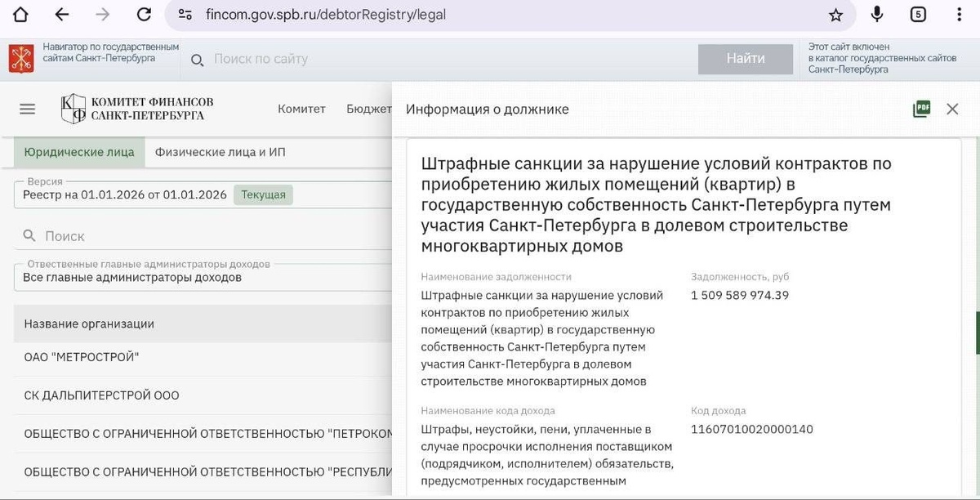This screenshot has width=980, height=500.
Task: Open the tab switcher showing 5 tabs
Action: coord(918,15)
